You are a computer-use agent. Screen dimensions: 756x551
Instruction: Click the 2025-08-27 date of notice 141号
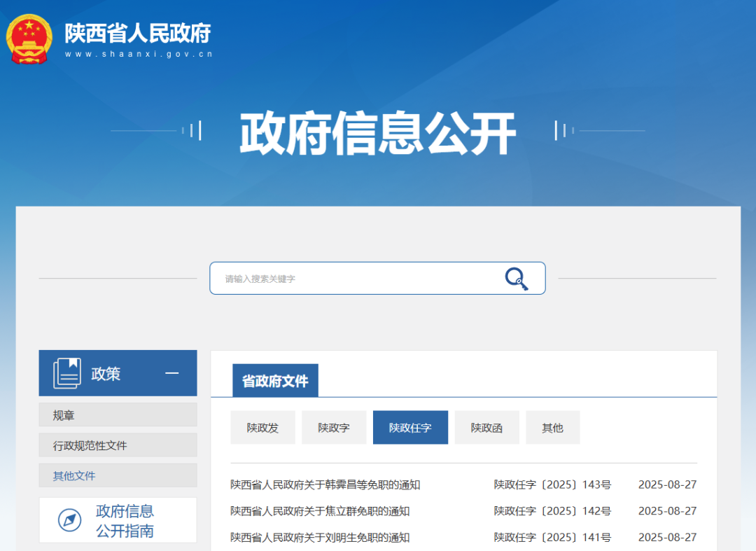[668, 538]
